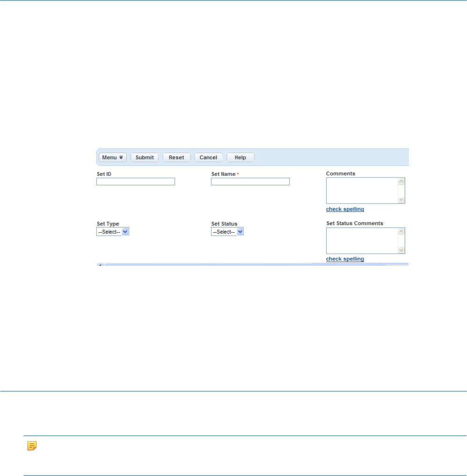467x476 pixels.
Task: Click Set Status Comments scroll up arrow
Action: click(x=401, y=232)
